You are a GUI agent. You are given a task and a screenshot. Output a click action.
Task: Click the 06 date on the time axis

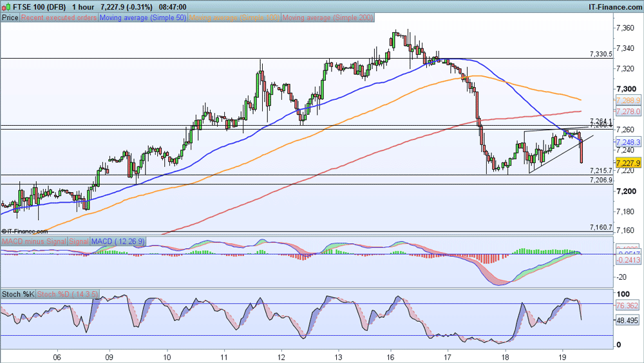coord(57,357)
